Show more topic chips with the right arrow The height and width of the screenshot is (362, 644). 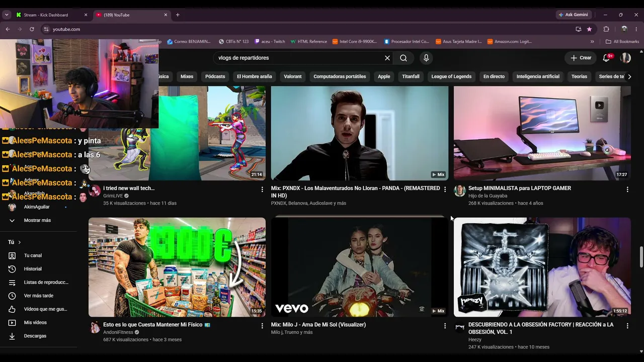(629, 76)
